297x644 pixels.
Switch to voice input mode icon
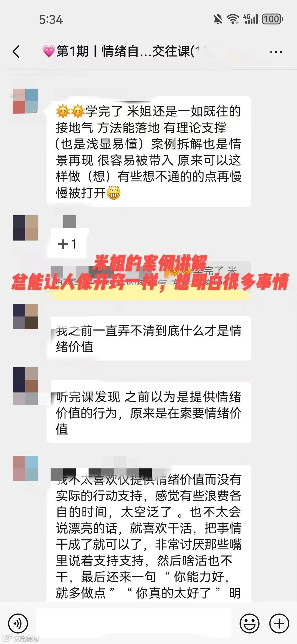tap(18, 623)
